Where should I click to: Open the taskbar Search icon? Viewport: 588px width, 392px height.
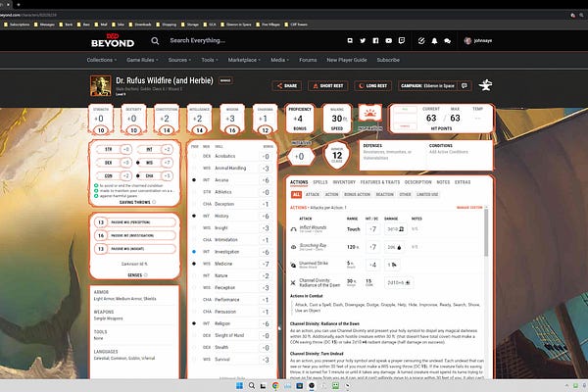pyautogui.click(x=252, y=385)
